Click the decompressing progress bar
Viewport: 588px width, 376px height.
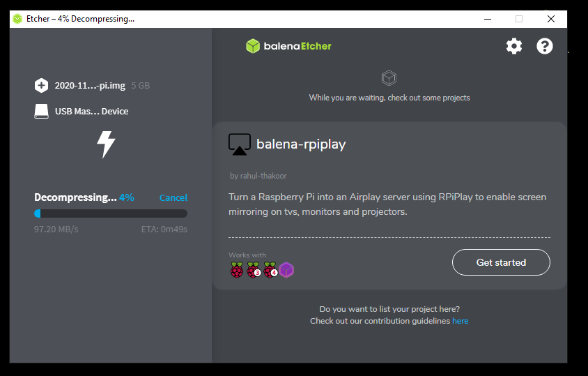[111, 213]
